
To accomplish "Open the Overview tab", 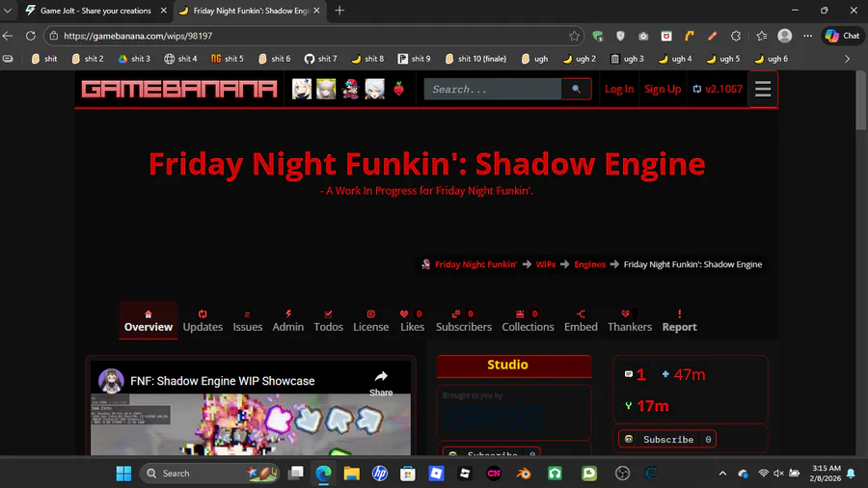I will (x=149, y=321).
